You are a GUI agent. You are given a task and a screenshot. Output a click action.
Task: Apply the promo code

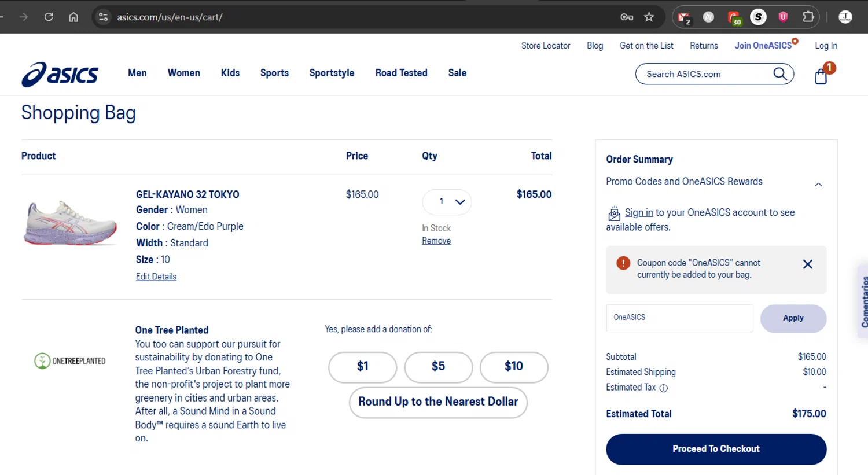point(793,318)
